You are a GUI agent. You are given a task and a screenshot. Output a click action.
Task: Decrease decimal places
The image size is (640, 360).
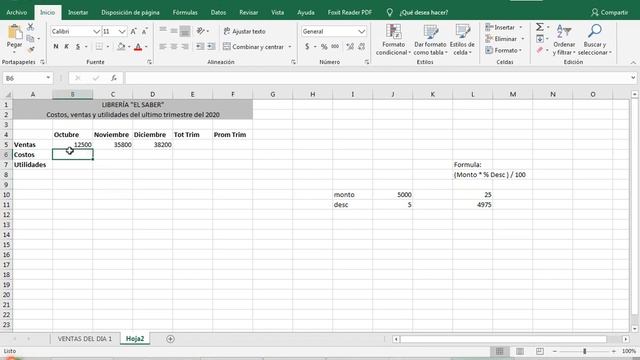[362, 47]
